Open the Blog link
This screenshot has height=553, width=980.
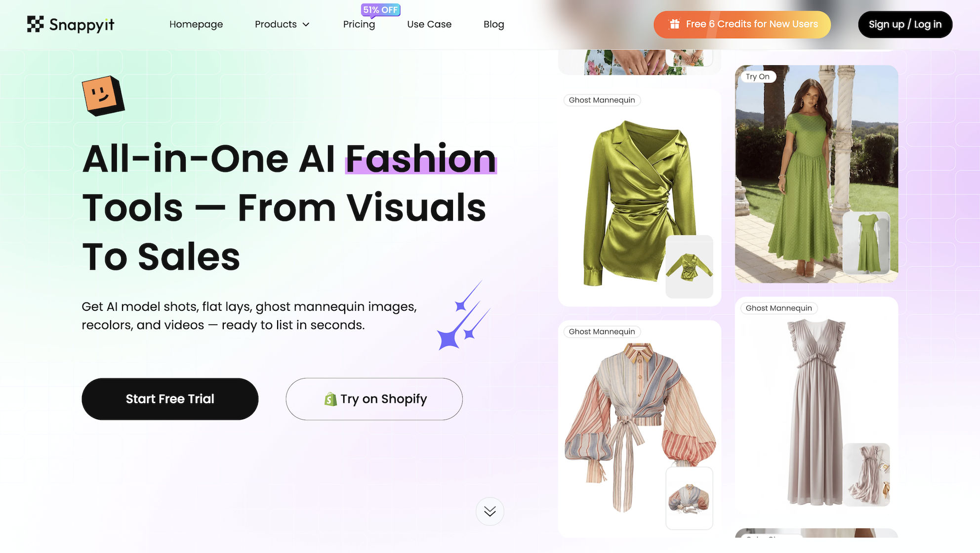click(x=494, y=24)
